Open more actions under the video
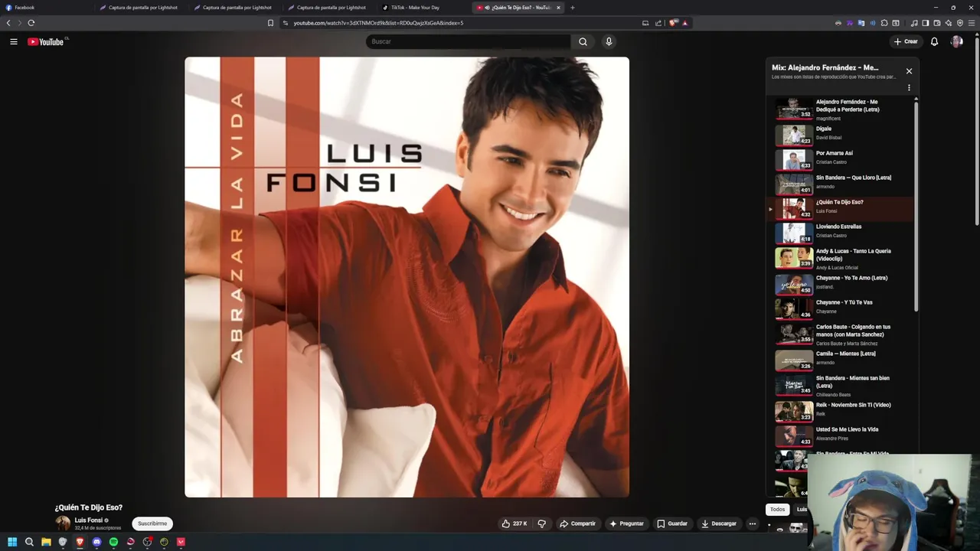The width and height of the screenshot is (980, 551). click(x=753, y=523)
